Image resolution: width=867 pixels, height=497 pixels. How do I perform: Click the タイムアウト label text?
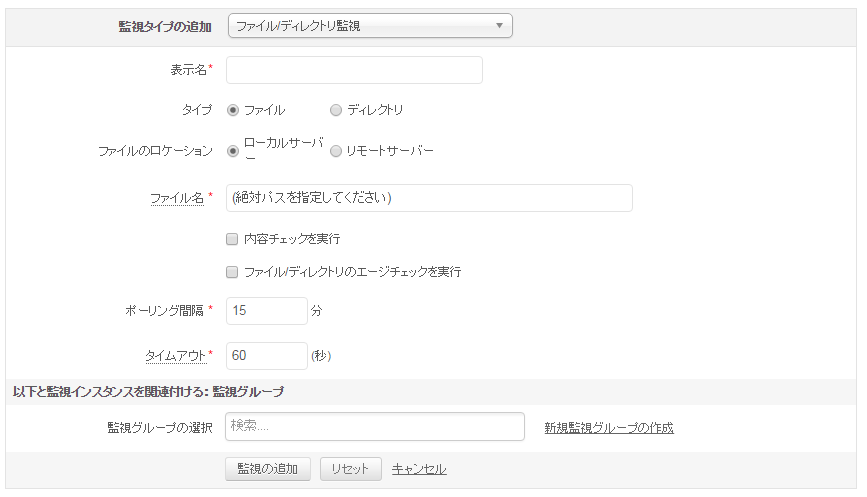pyautogui.click(x=175, y=356)
